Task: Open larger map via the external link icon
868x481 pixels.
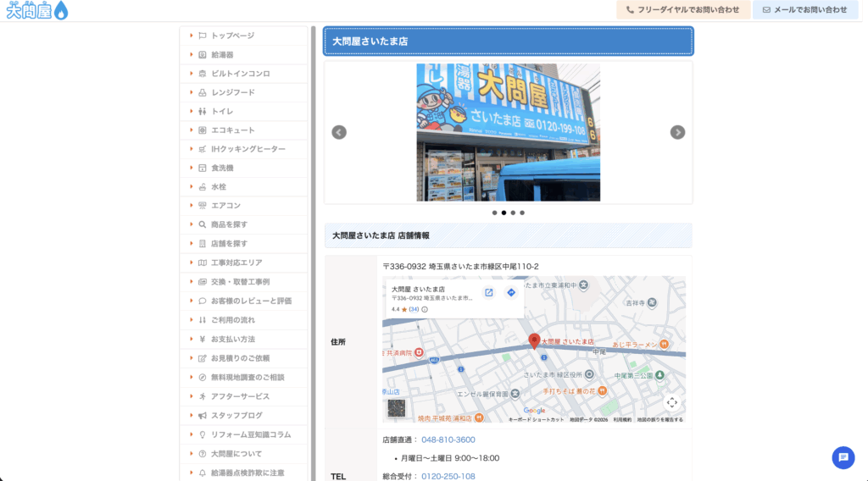Action: pos(489,292)
